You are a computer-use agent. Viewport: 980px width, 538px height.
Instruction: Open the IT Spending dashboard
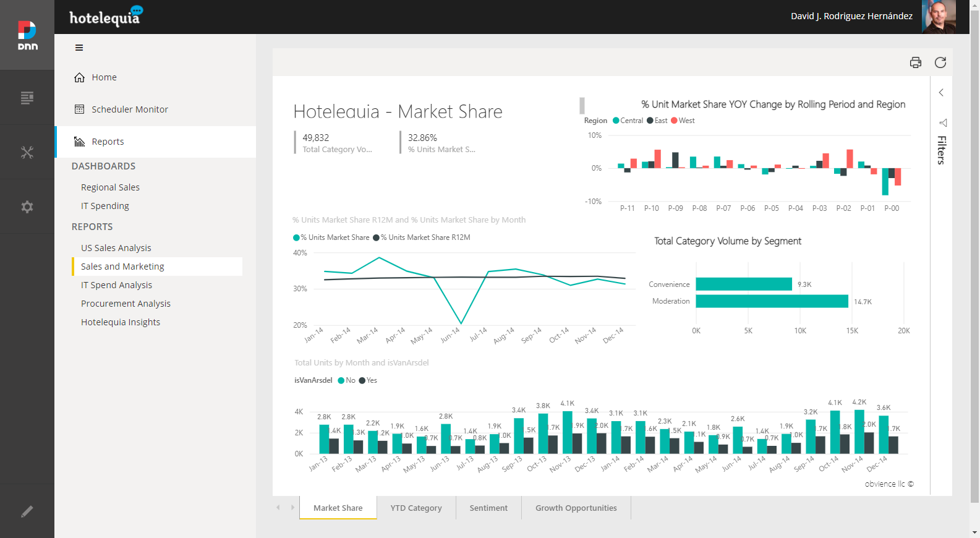105,206
